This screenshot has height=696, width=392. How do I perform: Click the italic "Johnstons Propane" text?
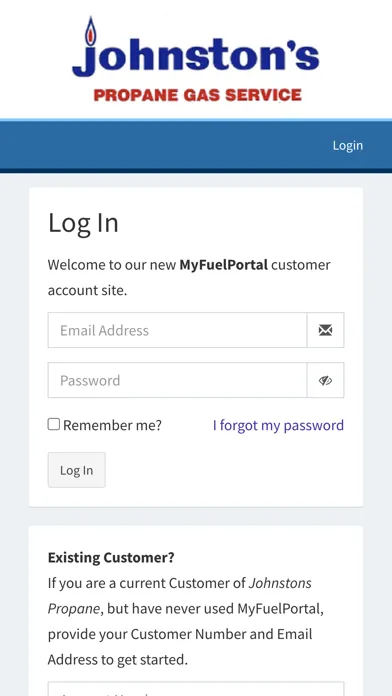tap(180, 596)
